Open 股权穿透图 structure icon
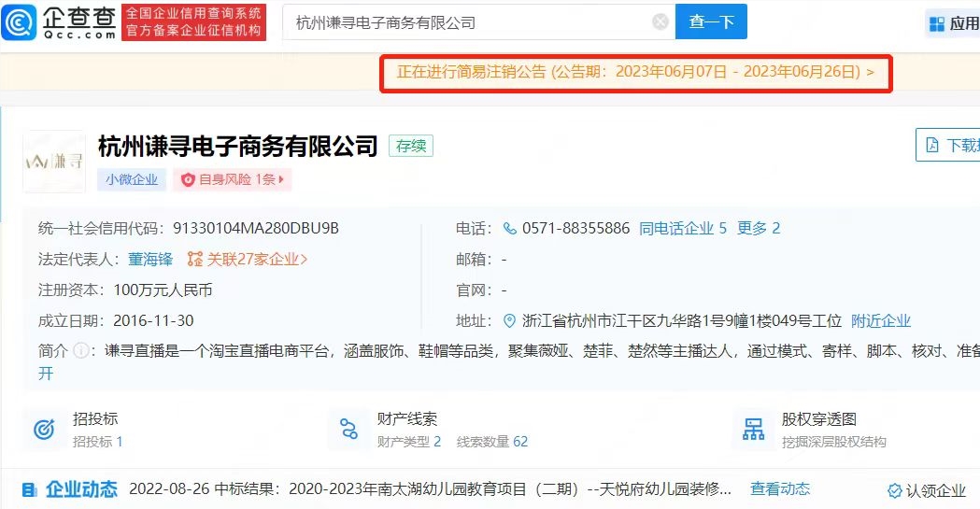Screen dimensions: 980x509 pyautogui.click(x=753, y=430)
